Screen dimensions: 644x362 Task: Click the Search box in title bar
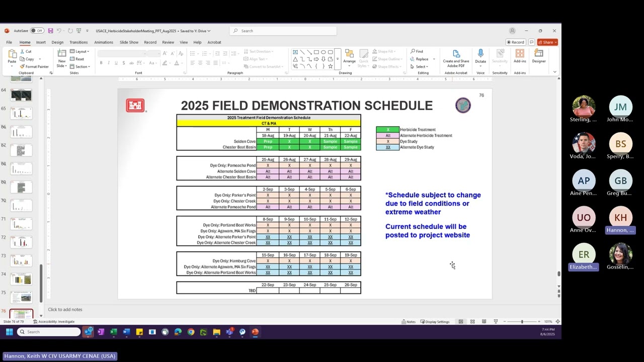click(x=283, y=31)
